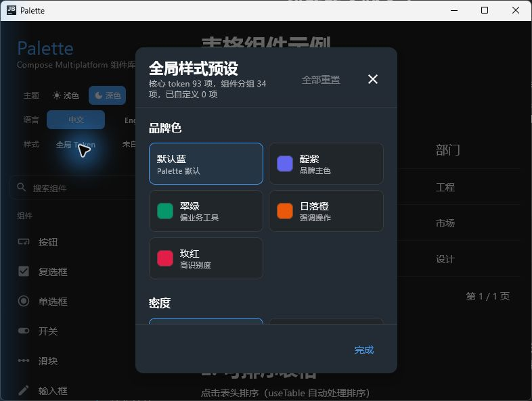Click the 工程 table cell

coord(445,187)
